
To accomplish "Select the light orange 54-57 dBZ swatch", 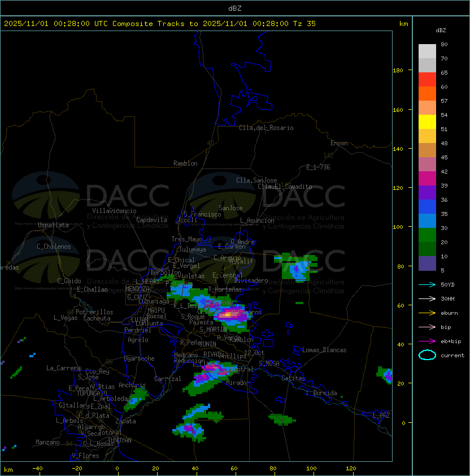I will pos(427,108).
